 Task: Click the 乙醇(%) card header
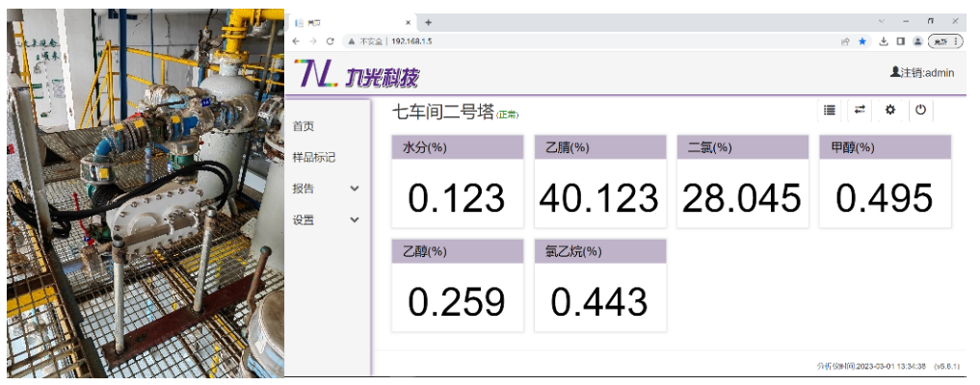458,251
